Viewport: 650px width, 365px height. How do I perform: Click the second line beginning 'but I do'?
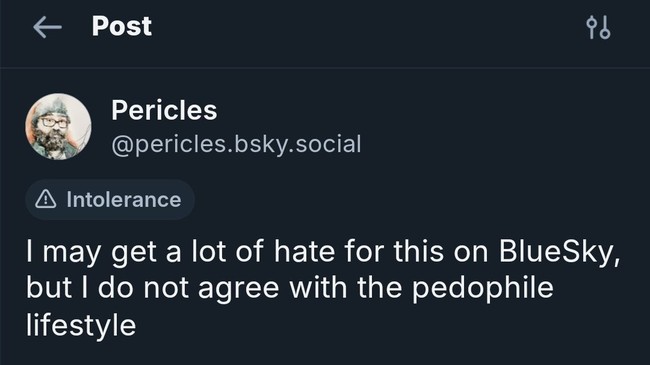coord(290,289)
